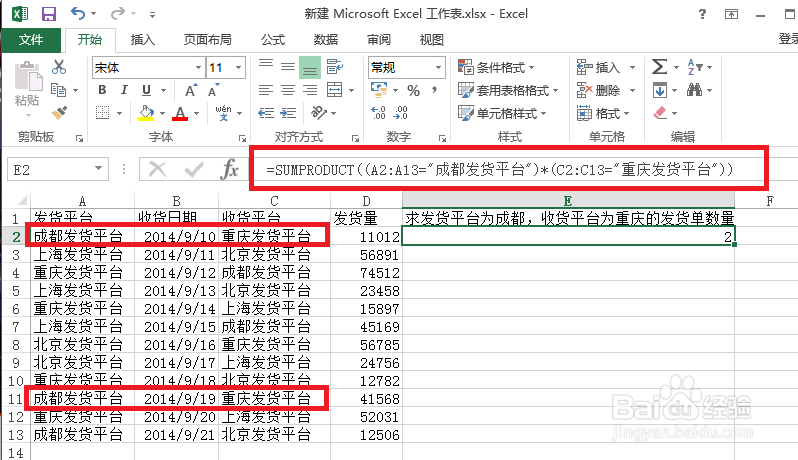
Task: Toggle bottom vertical alignment (highlighted)
Action: click(310, 67)
